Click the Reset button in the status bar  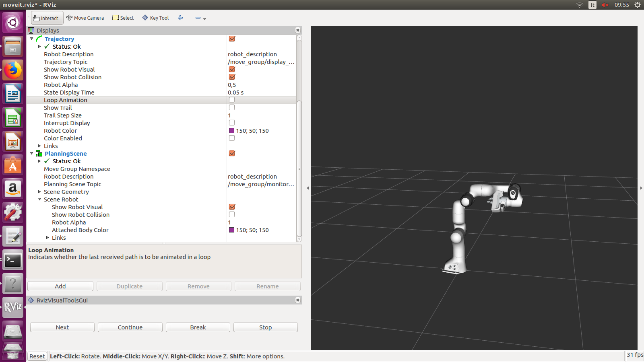37,356
